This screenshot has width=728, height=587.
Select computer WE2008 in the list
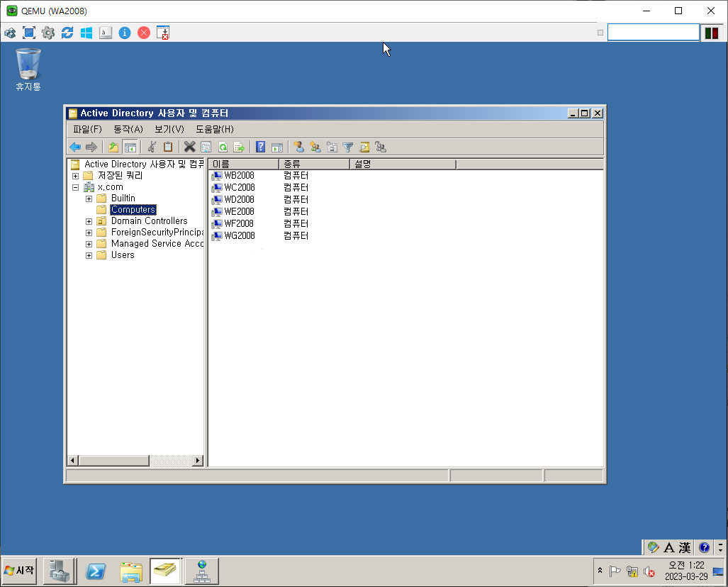(239, 212)
